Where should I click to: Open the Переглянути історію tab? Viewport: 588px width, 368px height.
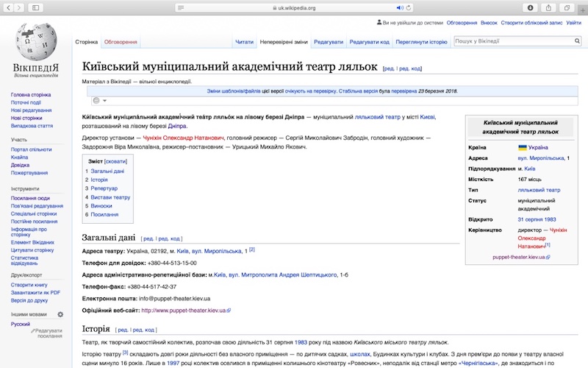(421, 42)
